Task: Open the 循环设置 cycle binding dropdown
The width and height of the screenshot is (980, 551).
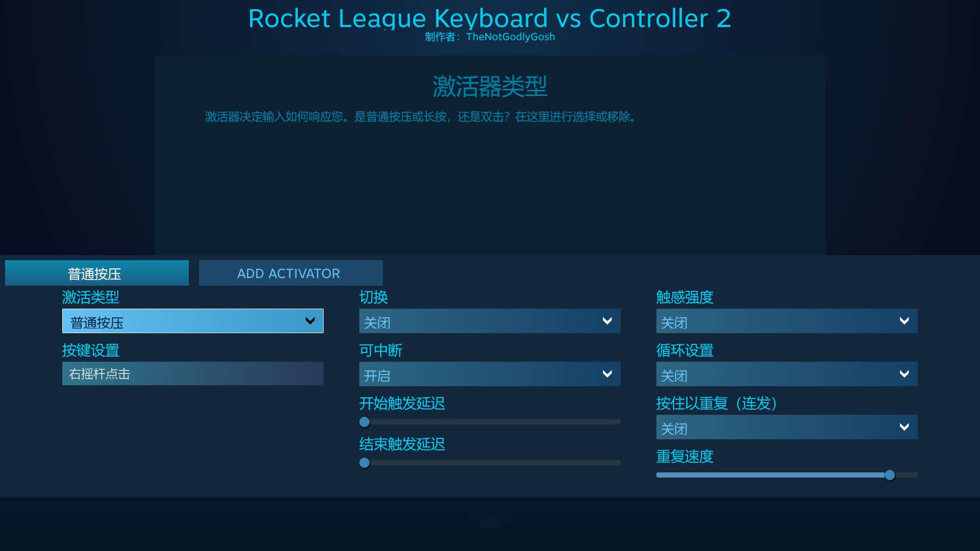Action: coord(787,374)
